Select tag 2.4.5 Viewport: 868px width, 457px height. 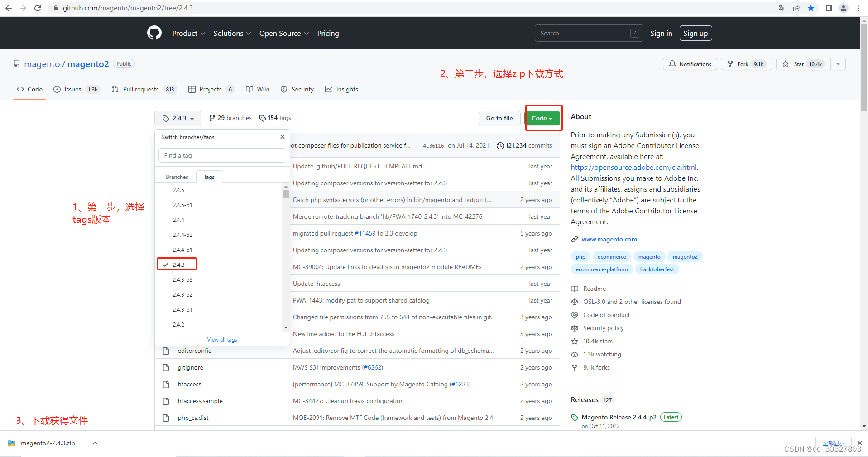219,190
